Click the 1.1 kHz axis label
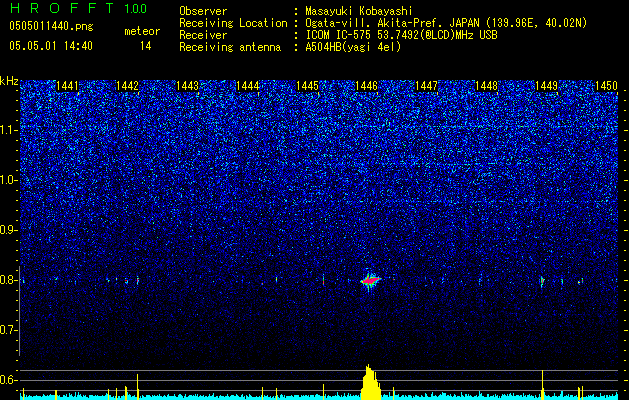This screenshot has width=629, height=400. pyautogui.click(x=8, y=130)
